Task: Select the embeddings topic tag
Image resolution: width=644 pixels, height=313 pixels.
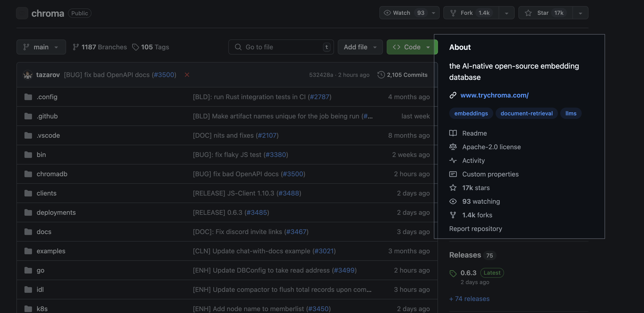Action: pyautogui.click(x=471, y=113)
